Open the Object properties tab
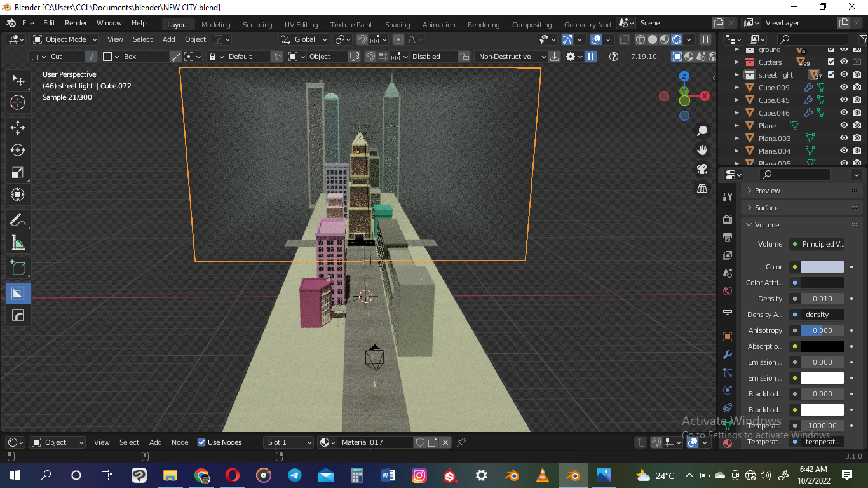The height and width of the screenshot is (488, 868). pos(728,336)
